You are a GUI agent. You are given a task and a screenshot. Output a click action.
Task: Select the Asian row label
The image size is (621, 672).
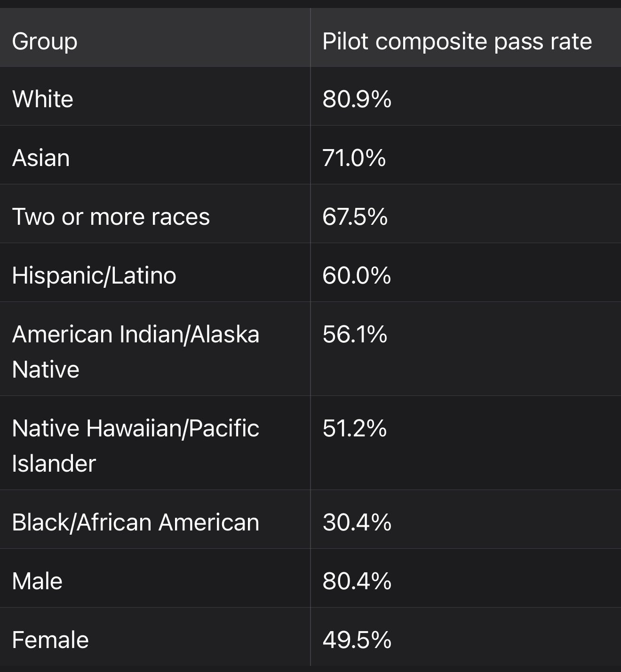coord(41,158)
